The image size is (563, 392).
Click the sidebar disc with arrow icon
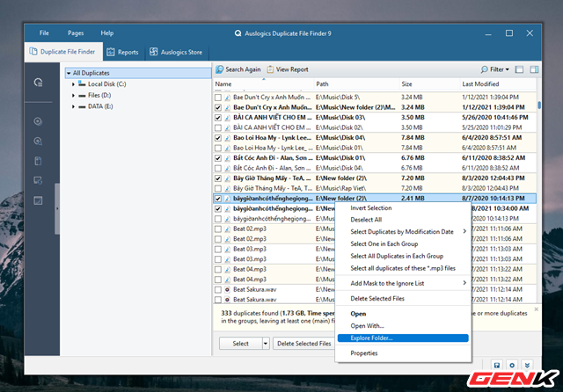[x=38, y=121]
